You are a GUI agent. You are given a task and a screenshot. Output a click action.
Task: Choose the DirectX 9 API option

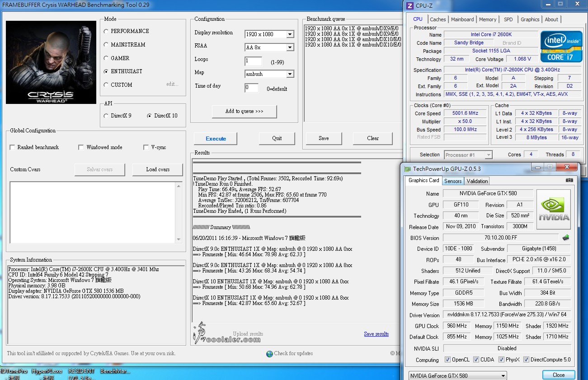(x=106, y=116)
